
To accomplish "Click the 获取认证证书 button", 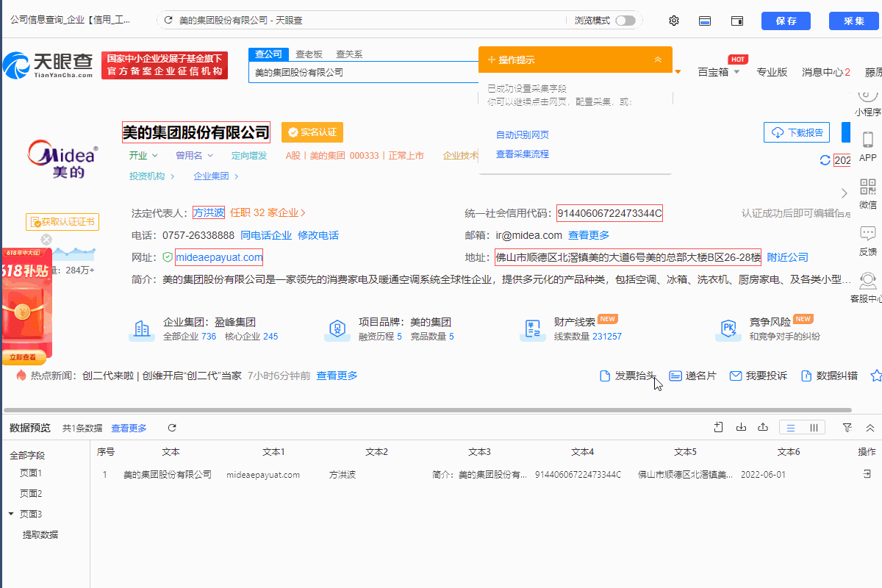I will click(62, 222).
